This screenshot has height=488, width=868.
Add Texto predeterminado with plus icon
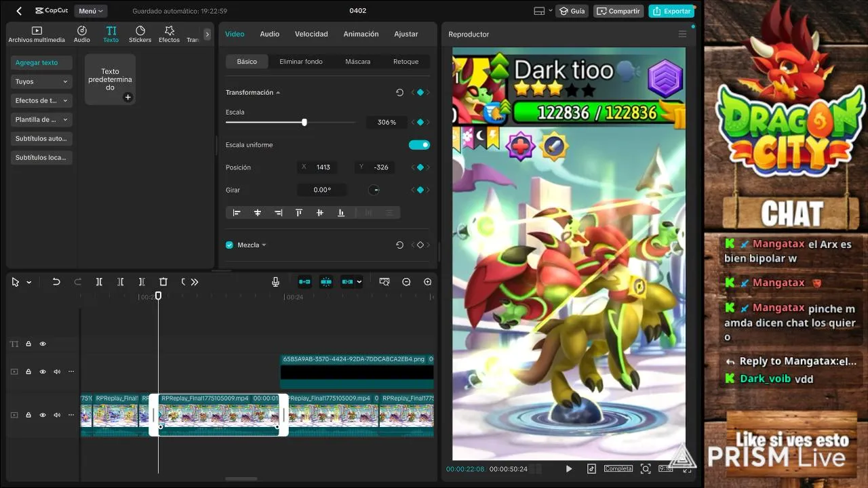[x=127, y=98]
